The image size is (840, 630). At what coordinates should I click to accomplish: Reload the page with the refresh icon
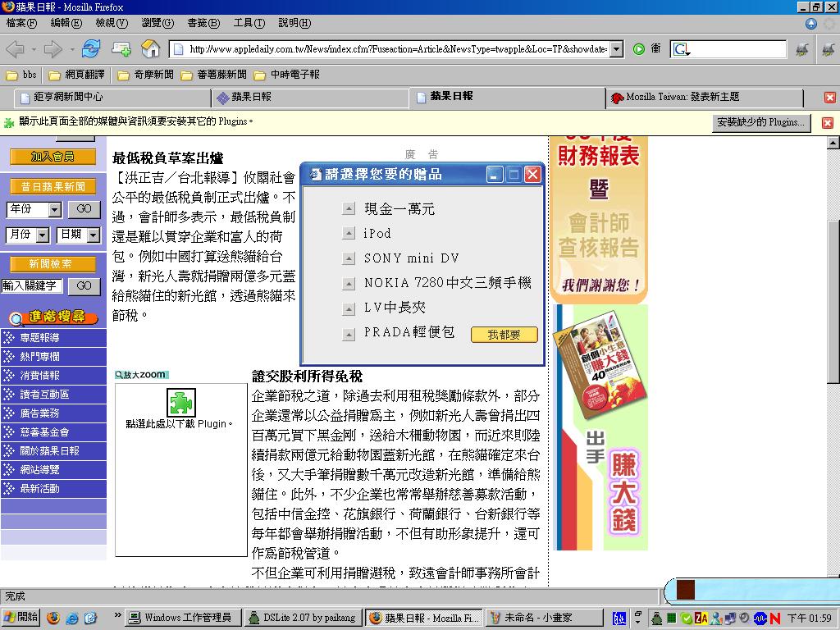(91, 48)
